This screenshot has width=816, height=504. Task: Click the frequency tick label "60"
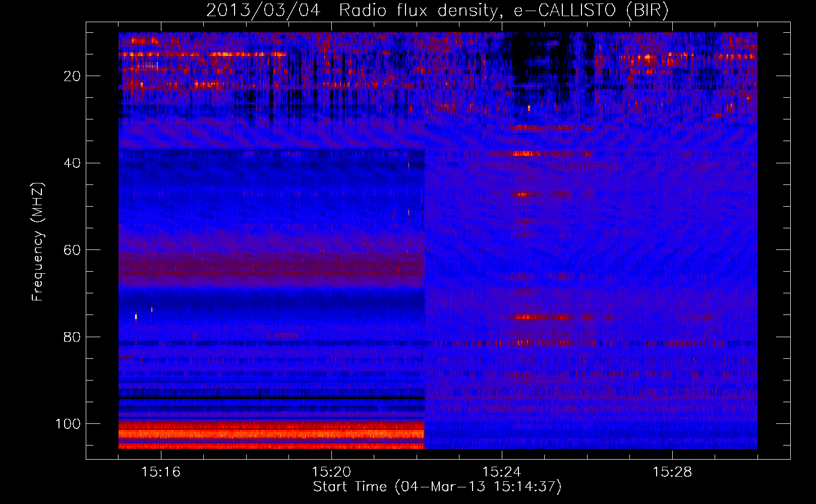[72, 250]
